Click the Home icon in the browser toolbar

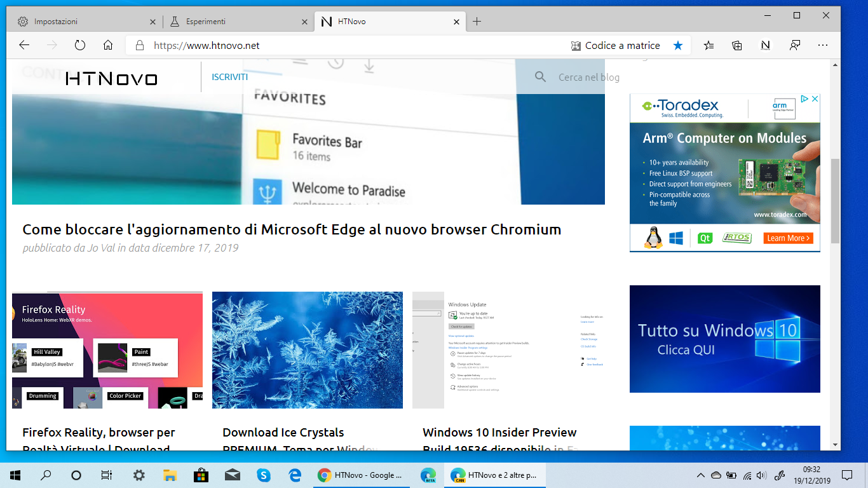(108, 45)
